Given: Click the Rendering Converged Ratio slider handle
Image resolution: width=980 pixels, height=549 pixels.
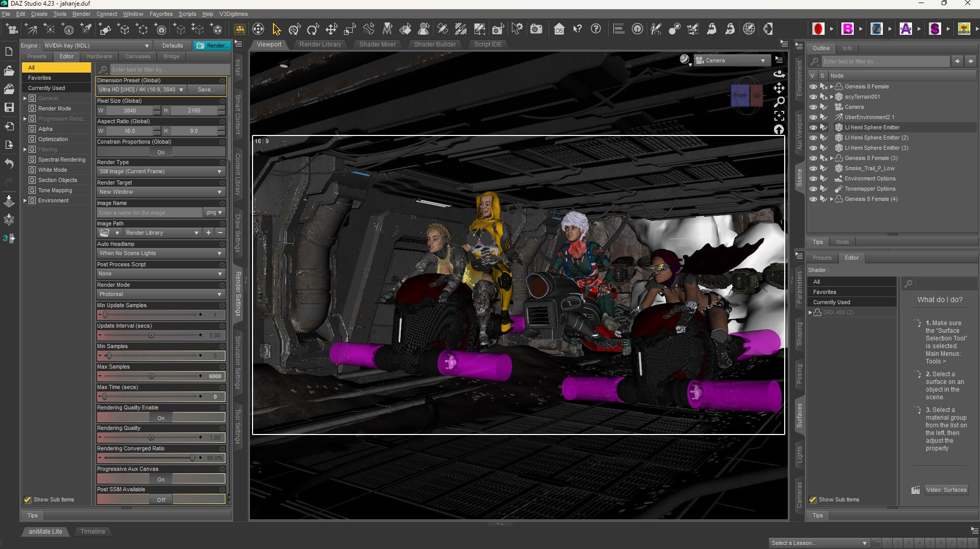Looking at the screenshot, I should [192, 458].
